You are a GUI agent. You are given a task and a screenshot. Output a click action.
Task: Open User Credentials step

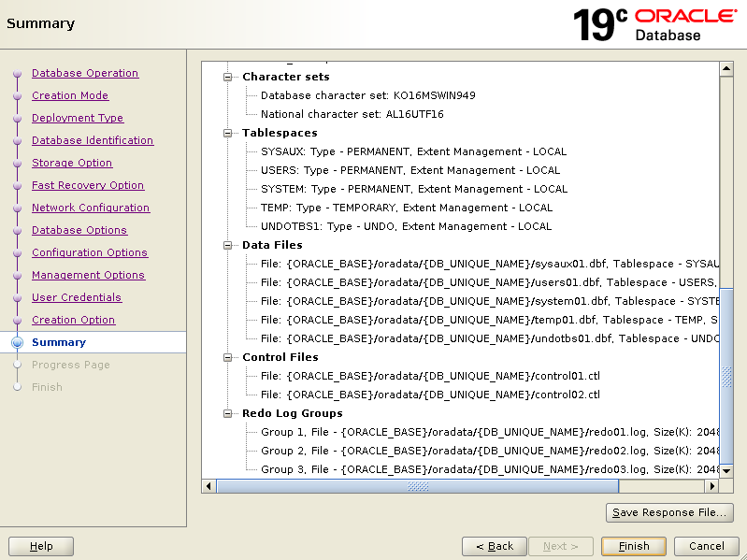77,297
